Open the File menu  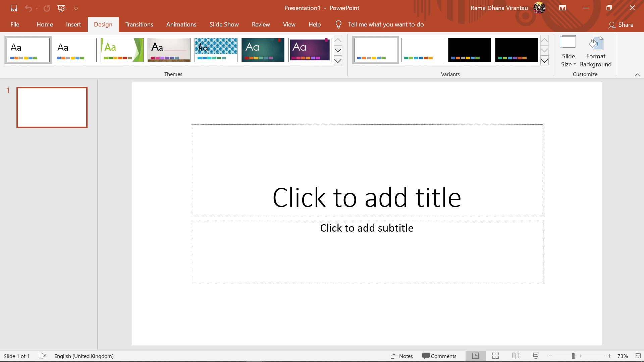coord(15,24)
